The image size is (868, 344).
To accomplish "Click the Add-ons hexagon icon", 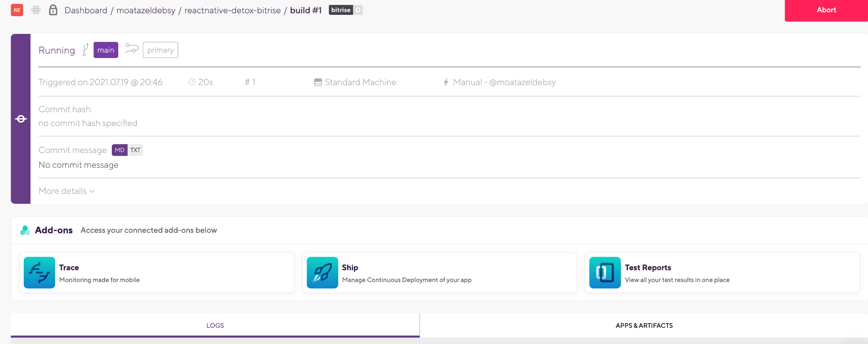I will (x=25, y=230).
